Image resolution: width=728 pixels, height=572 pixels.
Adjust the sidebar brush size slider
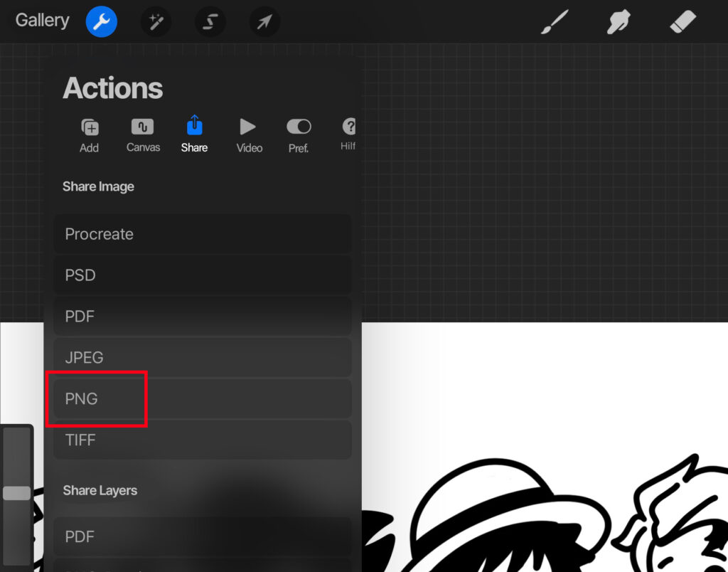point(16,493)
